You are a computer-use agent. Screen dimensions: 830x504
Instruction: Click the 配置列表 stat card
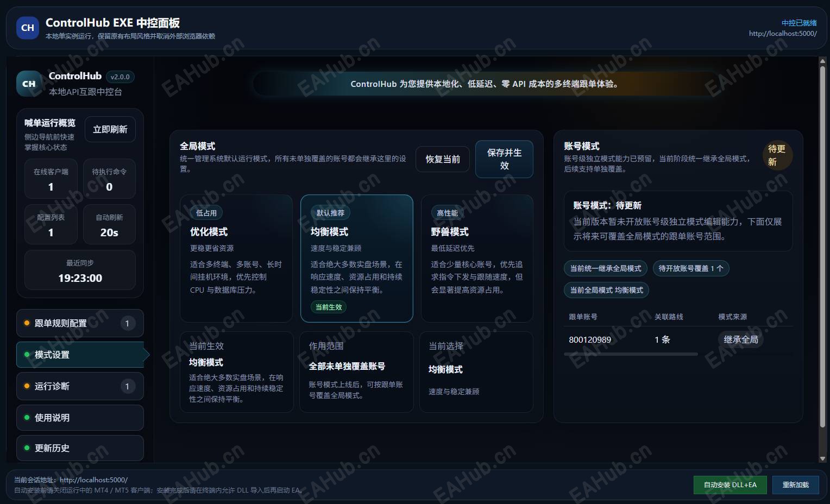pos(51,224)
